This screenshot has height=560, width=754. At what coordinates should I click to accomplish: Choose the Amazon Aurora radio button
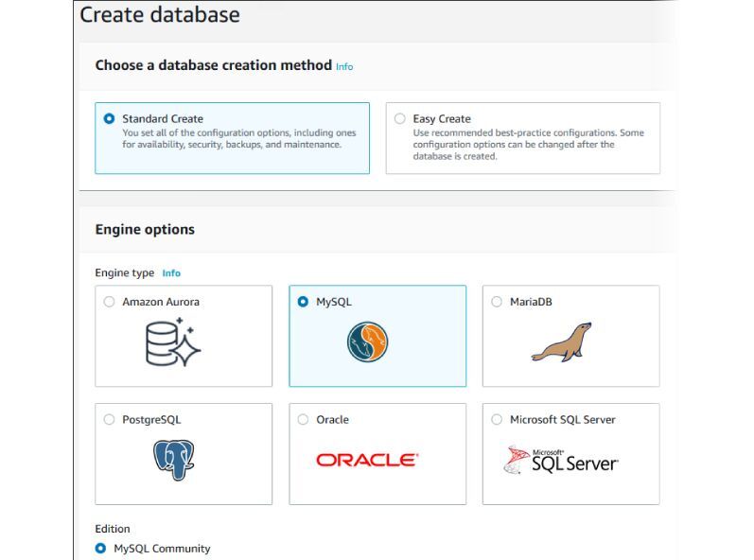tap(109, 302)
